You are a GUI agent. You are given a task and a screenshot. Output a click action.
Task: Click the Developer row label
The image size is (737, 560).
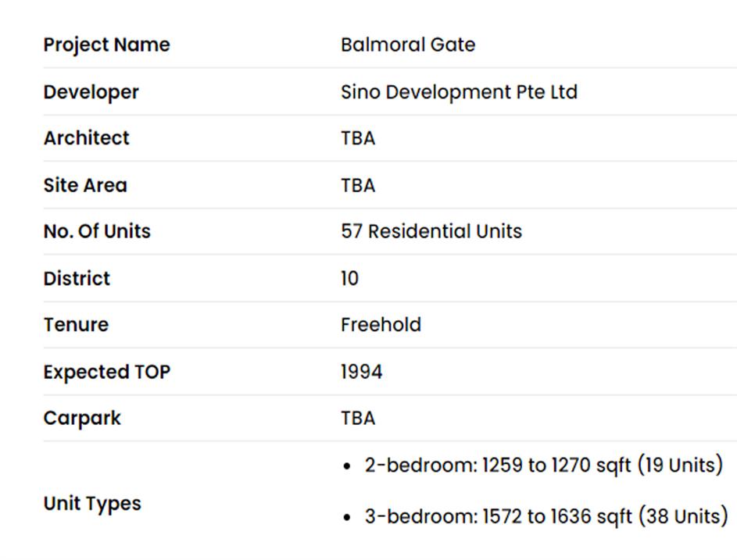click(91, 91)
